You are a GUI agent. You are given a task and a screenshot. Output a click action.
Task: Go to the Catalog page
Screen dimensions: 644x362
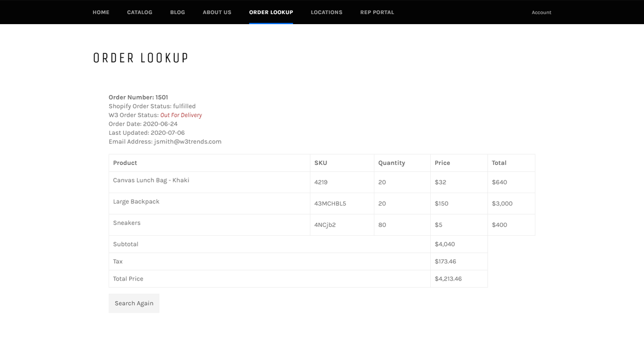tap(139, 12)
